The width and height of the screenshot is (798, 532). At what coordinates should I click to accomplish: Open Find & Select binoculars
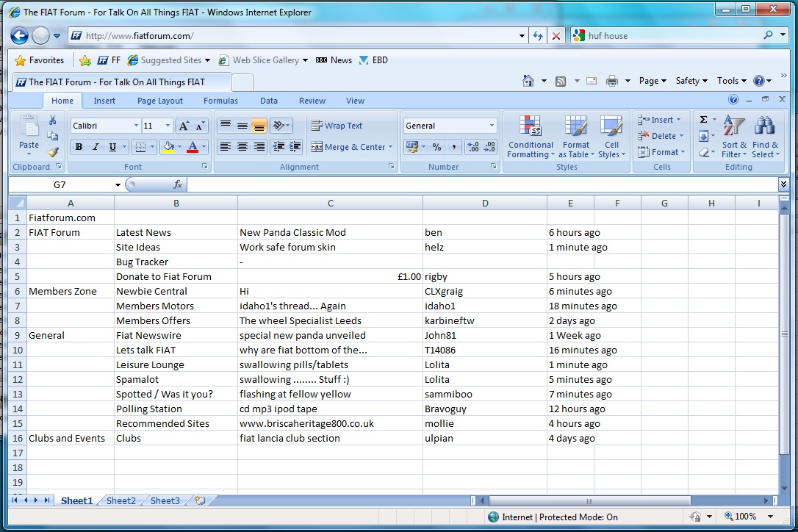(x=765, y=137)
